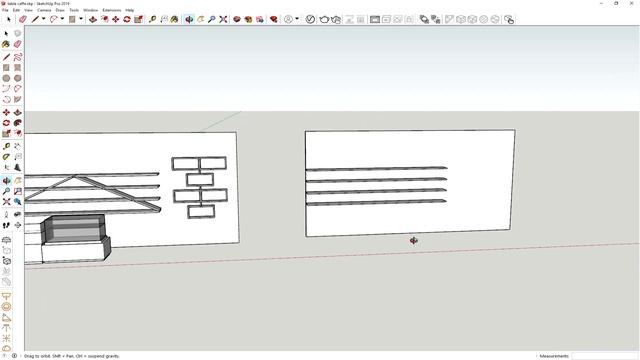Viewport: 640px width, 360px height.
Task: Select the Arc tool in top toolbar
Action: tap(53, 19)
